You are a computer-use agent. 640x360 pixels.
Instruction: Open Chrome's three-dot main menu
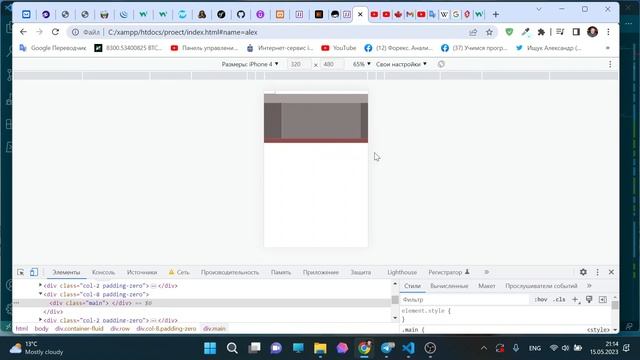608,32
